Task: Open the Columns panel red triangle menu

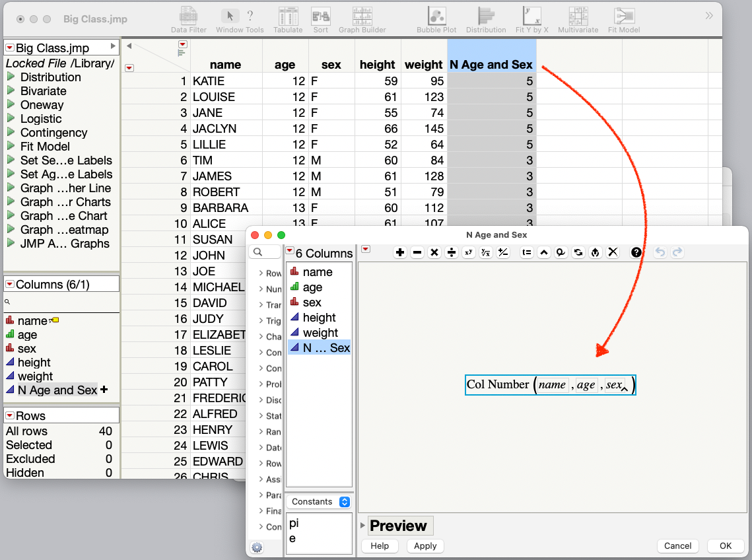Action: [x=10, y=283]
